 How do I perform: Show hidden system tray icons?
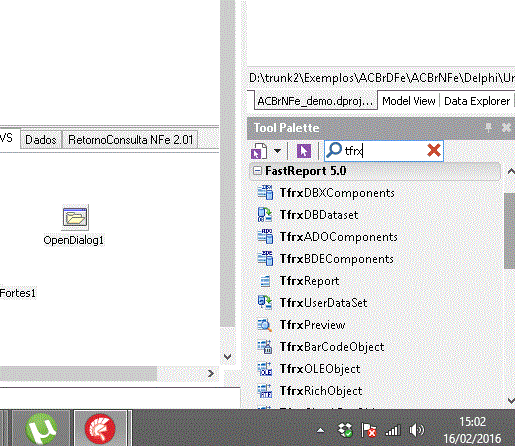pos(321,430)
